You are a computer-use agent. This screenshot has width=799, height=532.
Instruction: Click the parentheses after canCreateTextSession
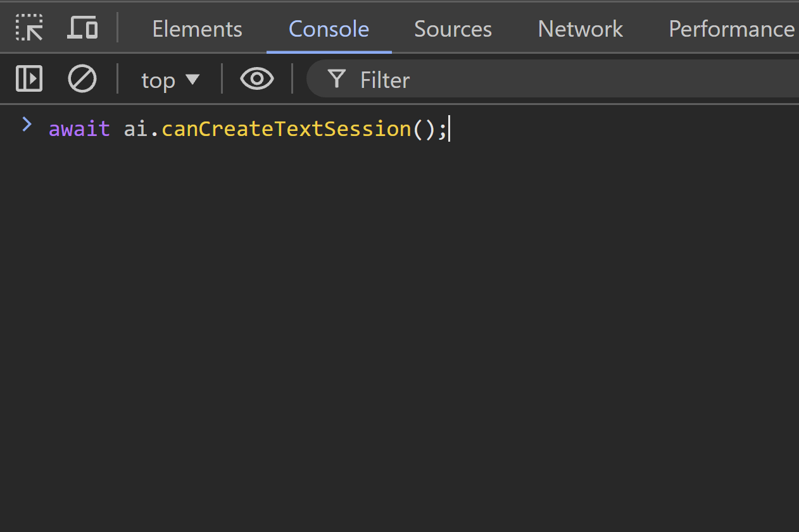click(424, 129)
